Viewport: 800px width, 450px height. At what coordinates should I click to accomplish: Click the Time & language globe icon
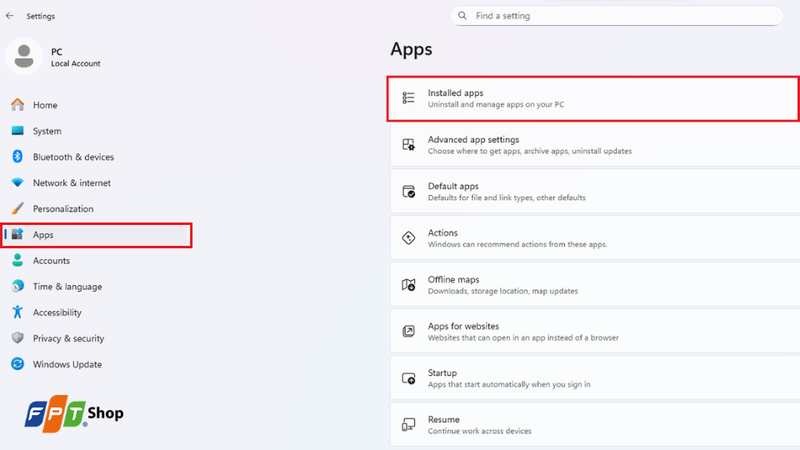coord(17,286)
